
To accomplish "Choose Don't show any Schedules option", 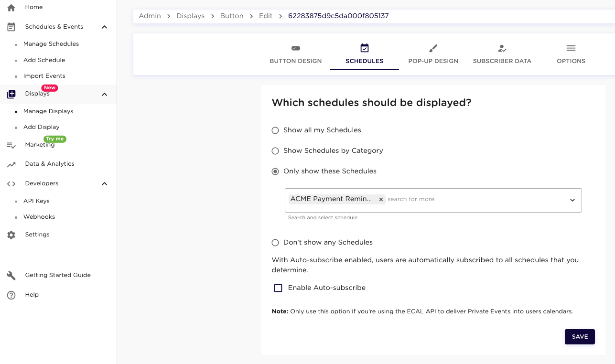I will click(x=275, y=243).
